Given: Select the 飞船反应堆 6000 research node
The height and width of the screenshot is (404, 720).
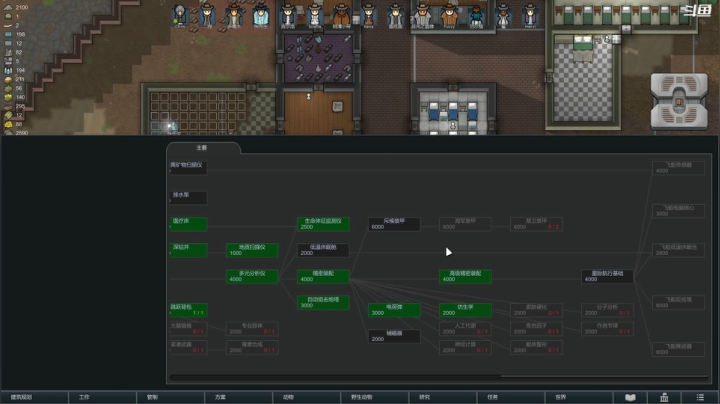Looking at the screenshot, I should (678, 303).
